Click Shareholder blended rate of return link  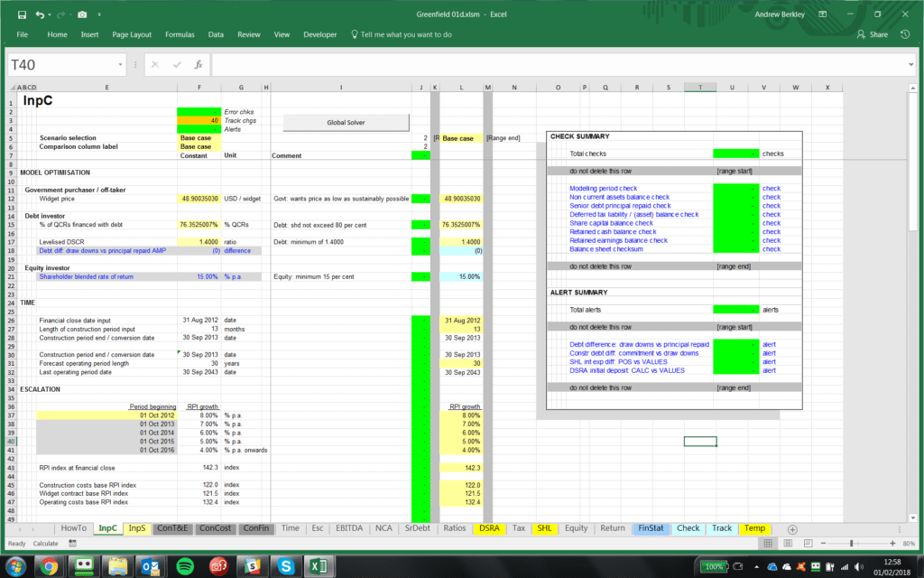point(86,276)
